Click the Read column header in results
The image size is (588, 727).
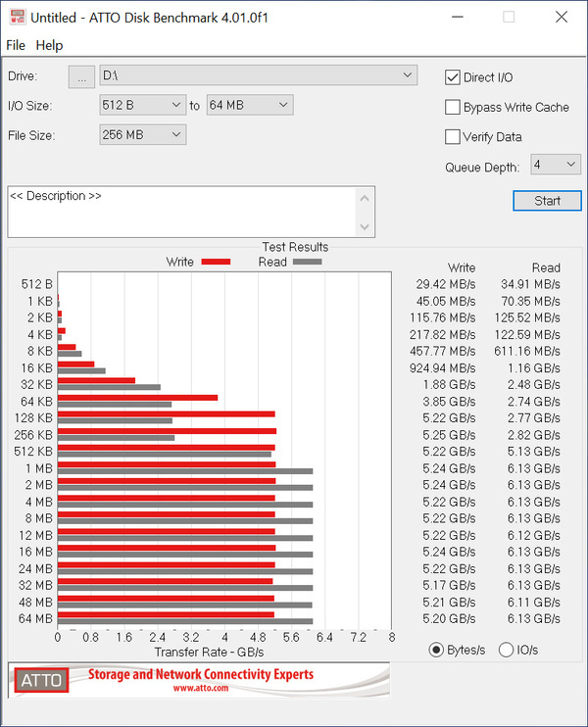(546, 268)
